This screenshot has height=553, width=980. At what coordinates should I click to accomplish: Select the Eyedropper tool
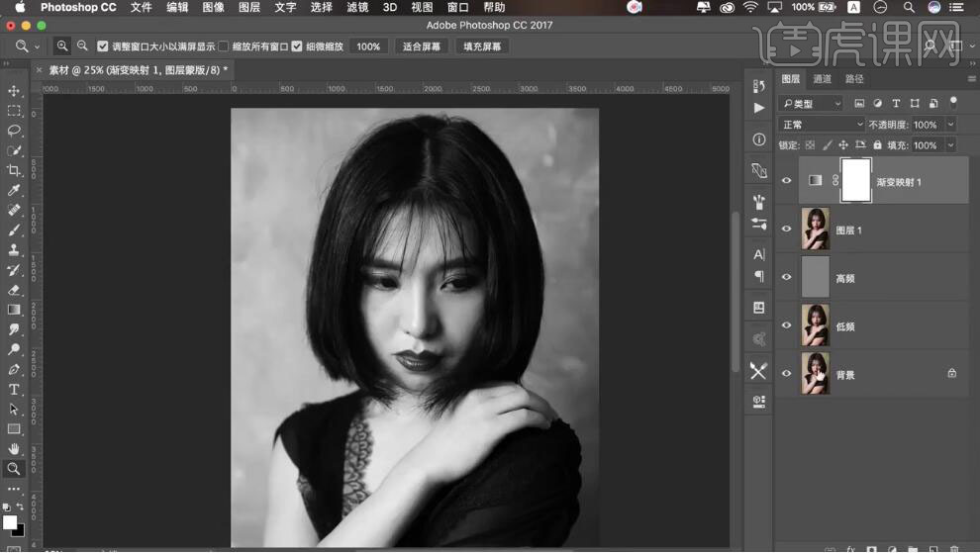(x=14, y=190)
